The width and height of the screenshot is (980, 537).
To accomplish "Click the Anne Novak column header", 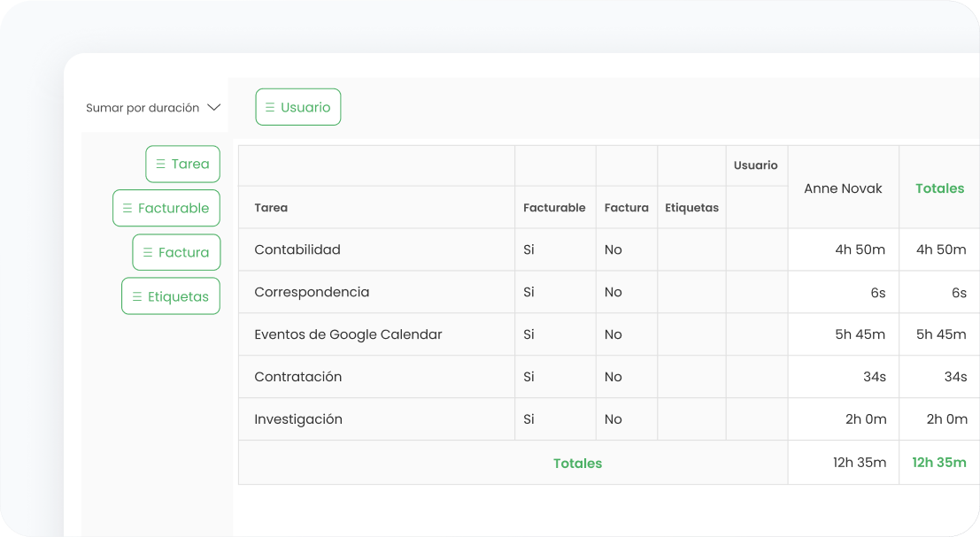I will [843, 188].
